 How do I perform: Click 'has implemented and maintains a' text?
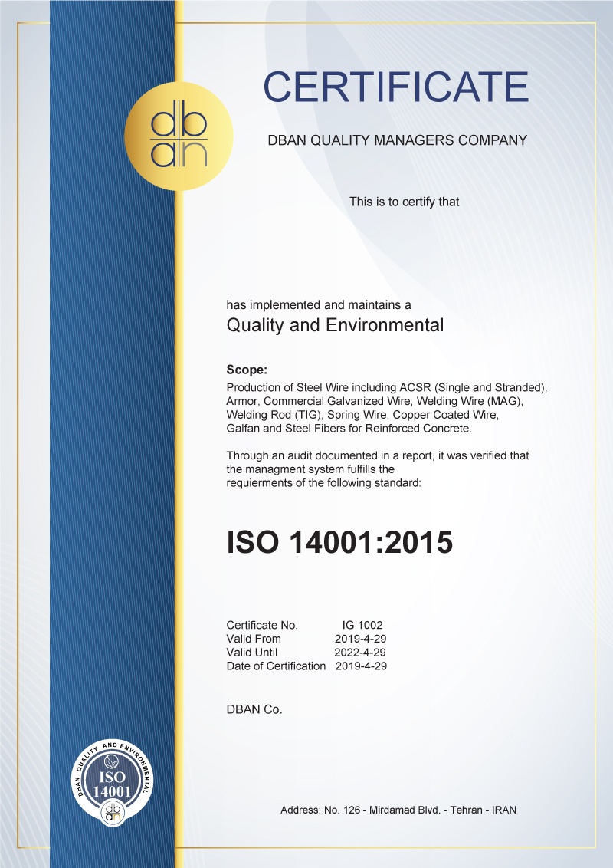pos(319,305)
